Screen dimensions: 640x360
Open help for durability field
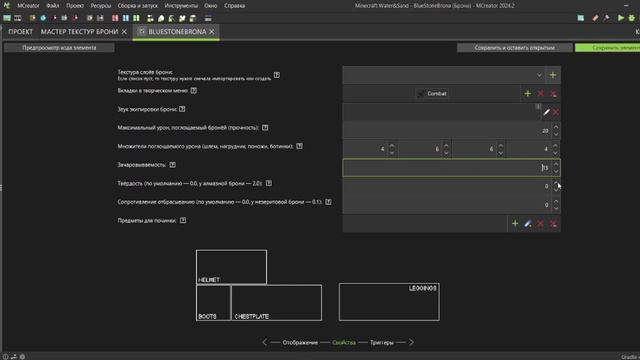pos(265,128)
